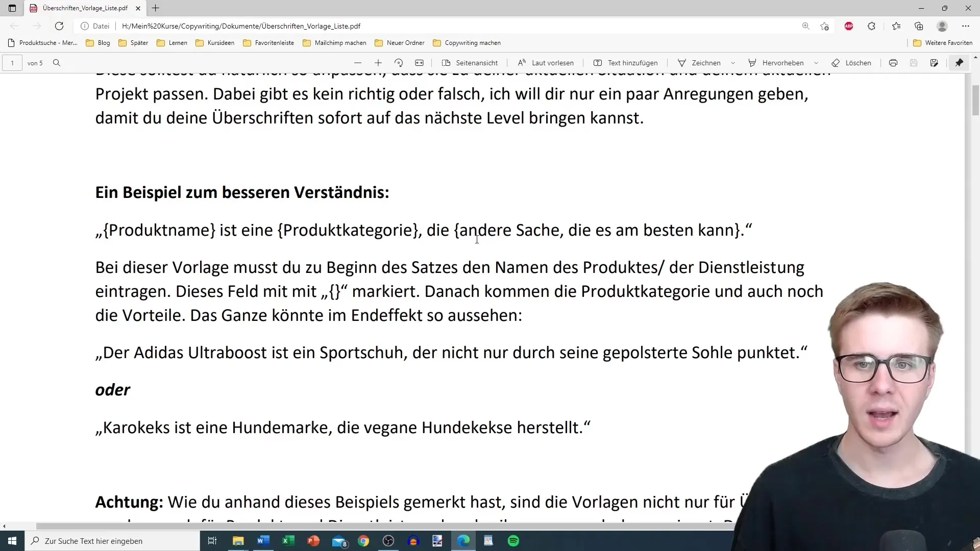Open the Kursideen favorites folder
The width and height of the screenshot is (980, 551).
(x=215, y=43)
